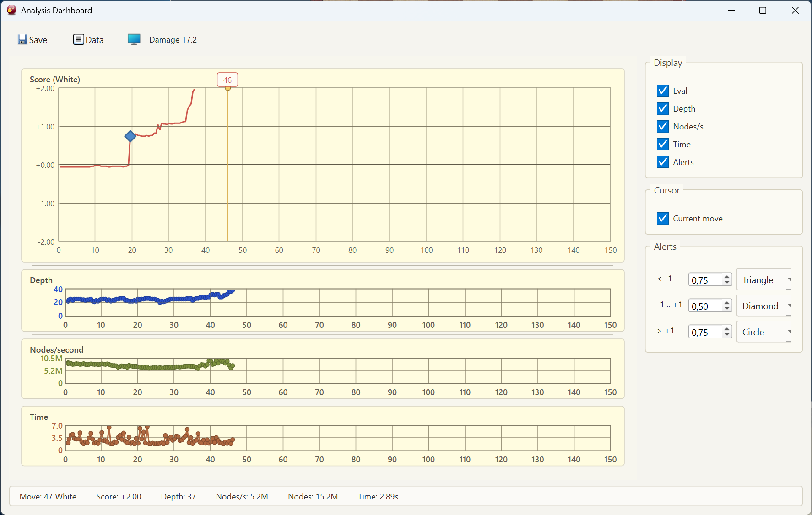Expand the Circle shape dropdown
The height and width of the screenshot is (515, 812).
[x=764, y=332]
